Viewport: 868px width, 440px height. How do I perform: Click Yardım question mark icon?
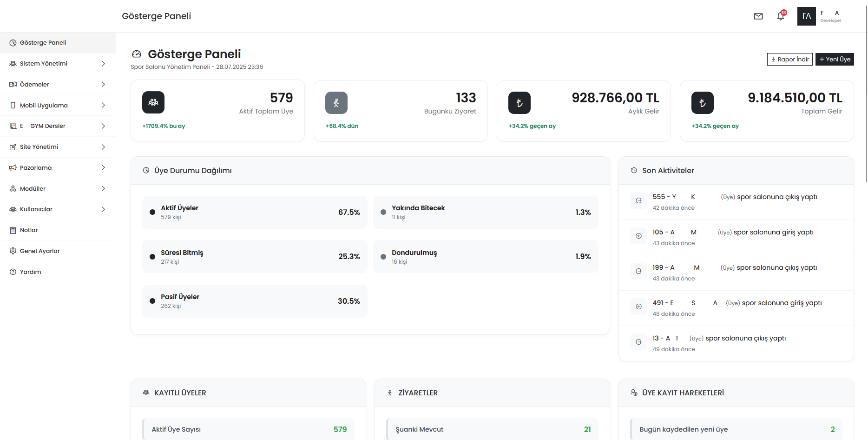13,272
